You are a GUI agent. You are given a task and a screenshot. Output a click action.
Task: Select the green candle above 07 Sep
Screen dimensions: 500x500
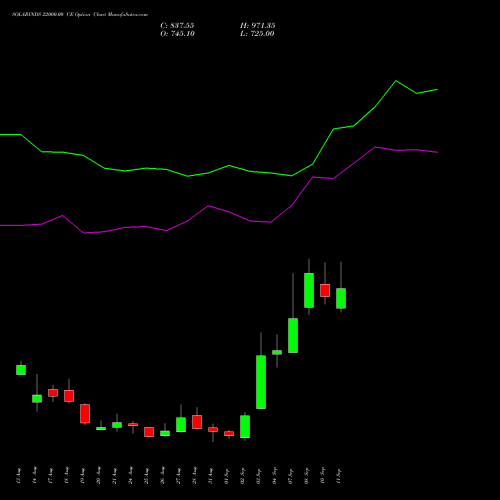tap(293, 335)
